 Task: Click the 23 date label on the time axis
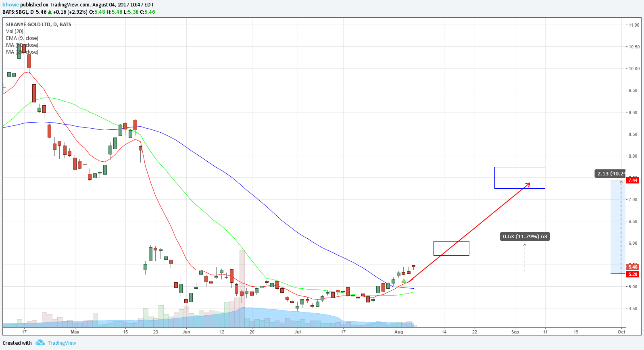[156, 332]
